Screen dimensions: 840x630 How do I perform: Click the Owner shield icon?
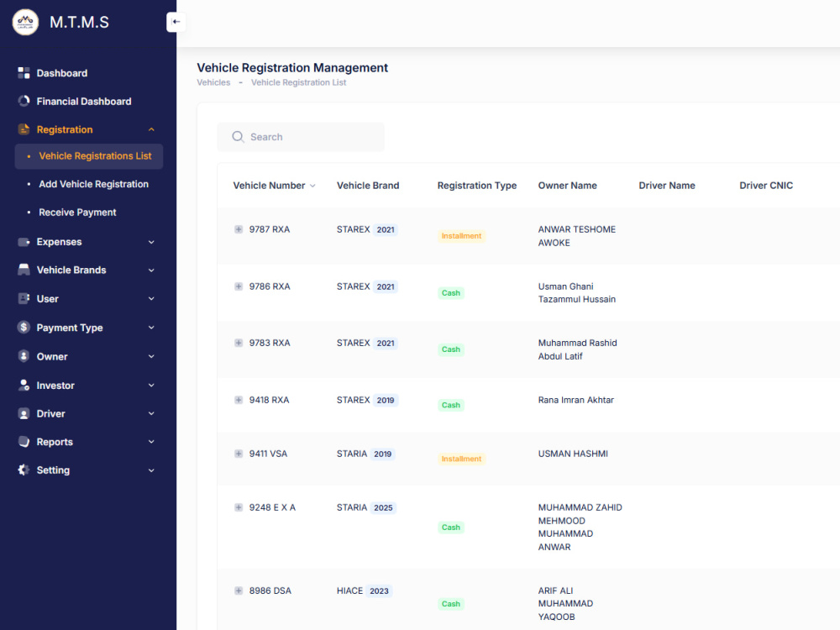pos(24,356)
